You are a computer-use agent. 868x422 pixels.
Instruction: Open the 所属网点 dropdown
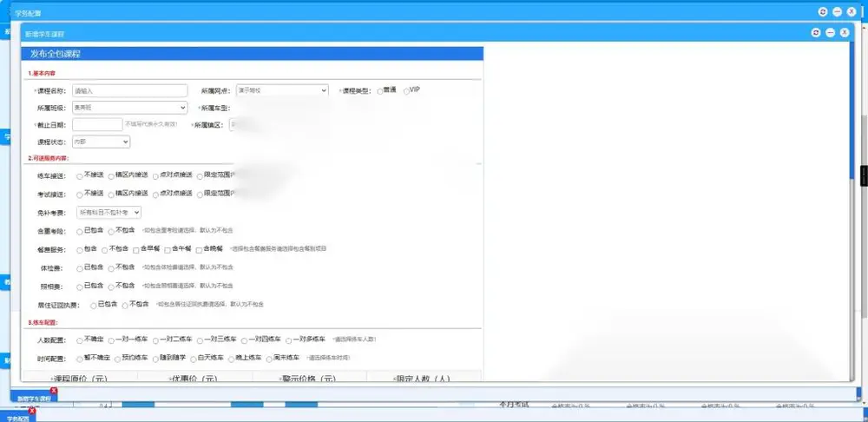(282, 90)
